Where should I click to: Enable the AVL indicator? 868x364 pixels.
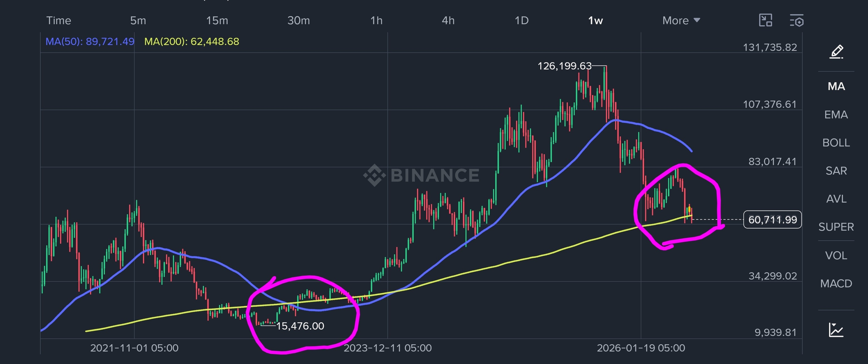(836, 199)
